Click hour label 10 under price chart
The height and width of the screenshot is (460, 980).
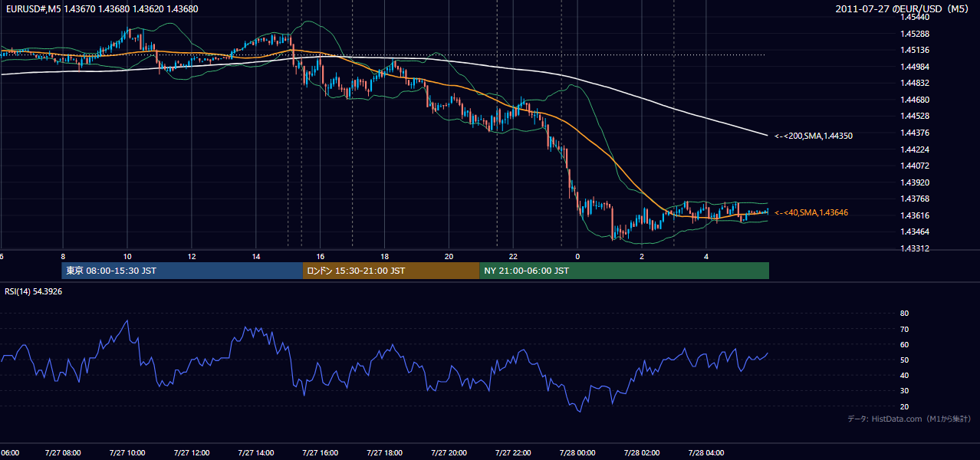click(127, 257)
